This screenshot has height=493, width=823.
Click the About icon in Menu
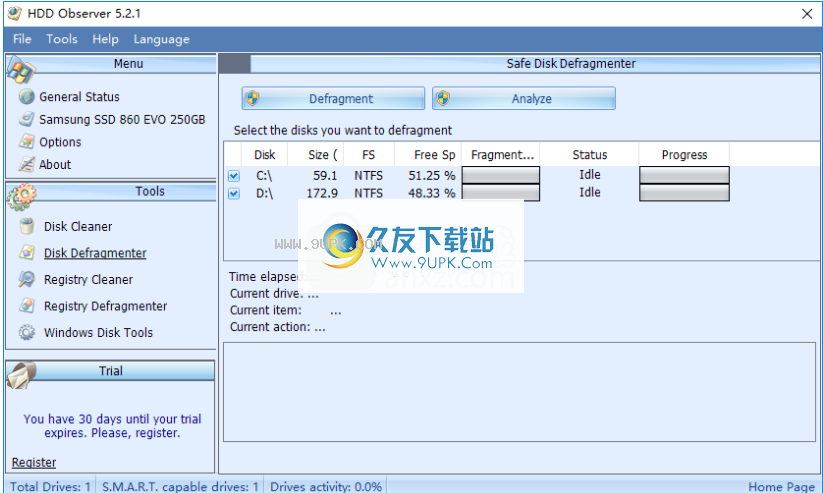[x=26, y=164]
